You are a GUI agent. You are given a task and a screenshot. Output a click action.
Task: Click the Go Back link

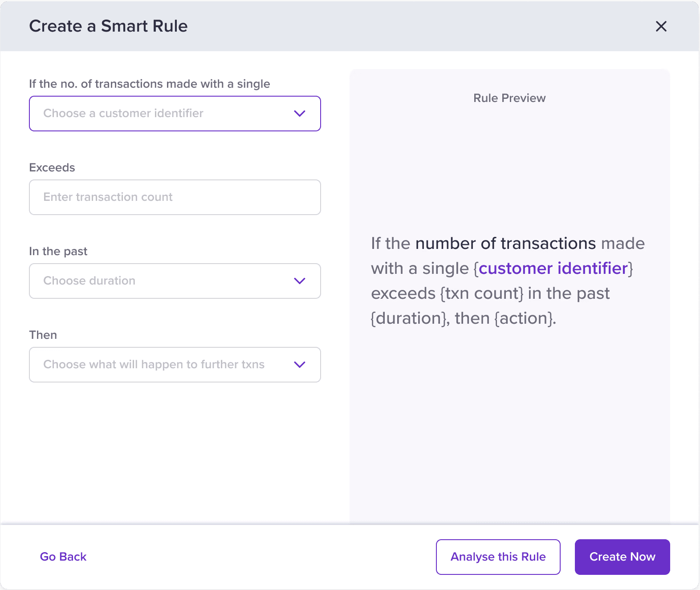click(63, 557)
